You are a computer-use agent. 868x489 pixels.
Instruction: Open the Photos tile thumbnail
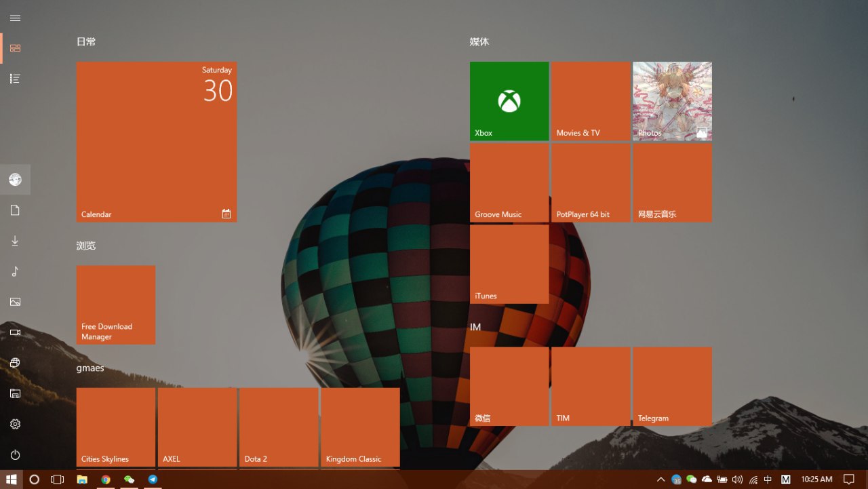tap(672, 101)
